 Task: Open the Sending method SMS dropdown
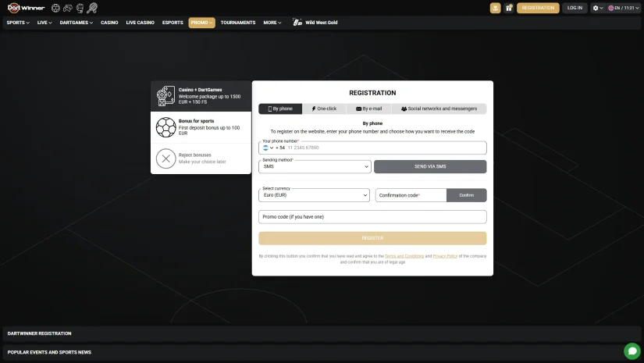point(315,167)
